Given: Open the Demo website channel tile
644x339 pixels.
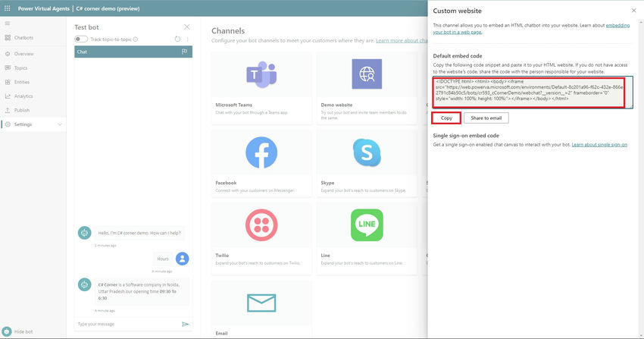Looking at the screenshot, I should click(x=367, y=88).
